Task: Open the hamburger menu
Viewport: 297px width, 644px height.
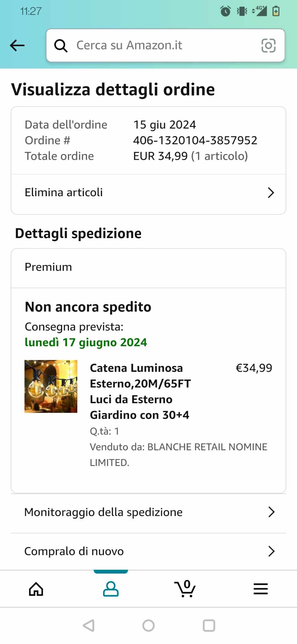Action: click(x=261, y=589)
